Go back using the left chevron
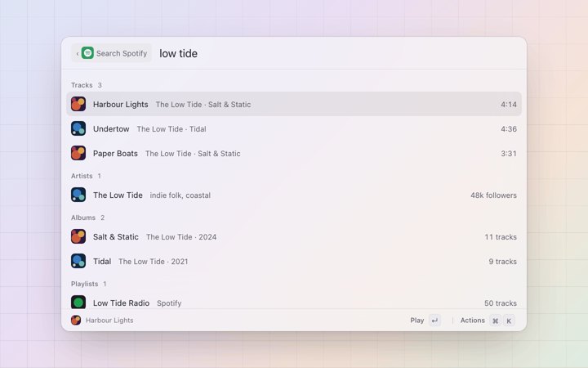Viewport: 588px width, 368px height. click(x=78, y=54)
